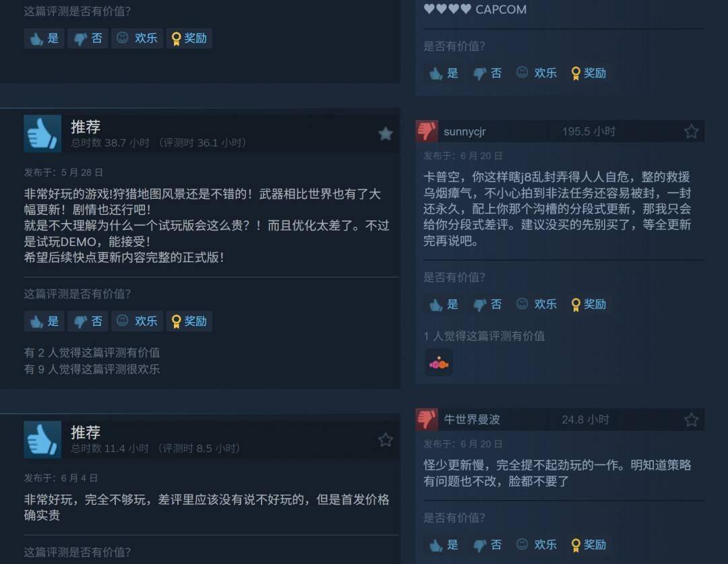Open sunnycjr's profile name link
This screenshot has width=728, height=564.
464,132
